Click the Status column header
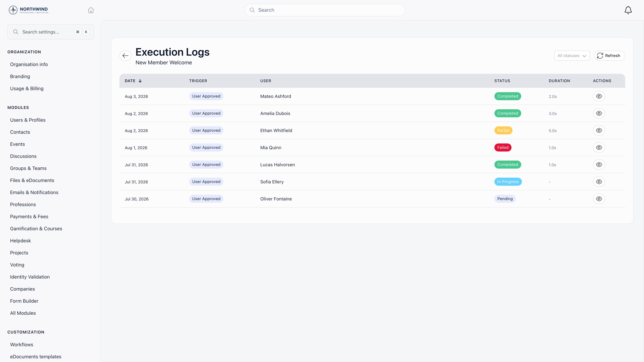The image size is (644, 362). point(502,81)
